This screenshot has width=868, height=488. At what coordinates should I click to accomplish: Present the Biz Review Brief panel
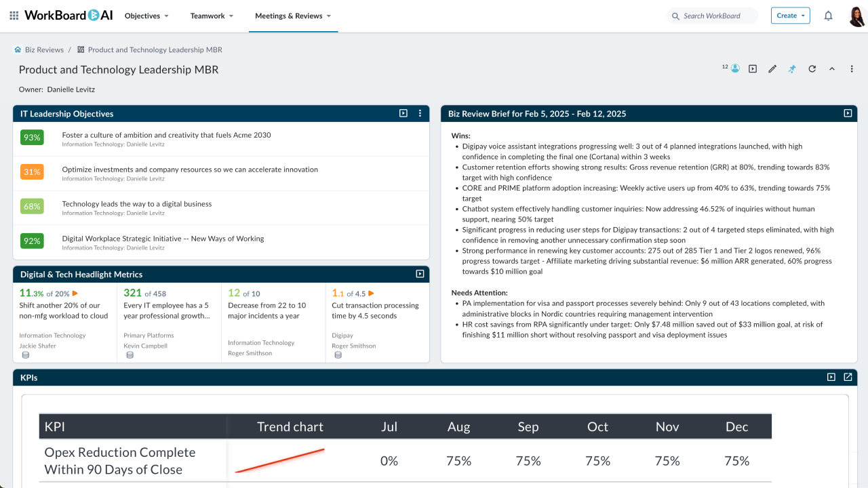coord(848,113)
